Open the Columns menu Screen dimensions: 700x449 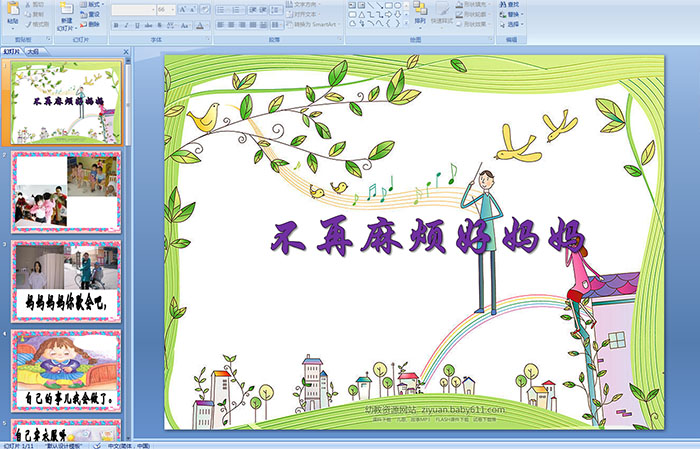click(277, 25)
